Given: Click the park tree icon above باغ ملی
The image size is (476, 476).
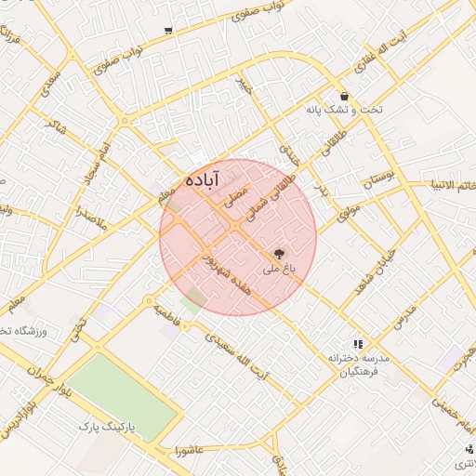Looking at the screenshot, I should pyautogui.click(x=279, y=254).
